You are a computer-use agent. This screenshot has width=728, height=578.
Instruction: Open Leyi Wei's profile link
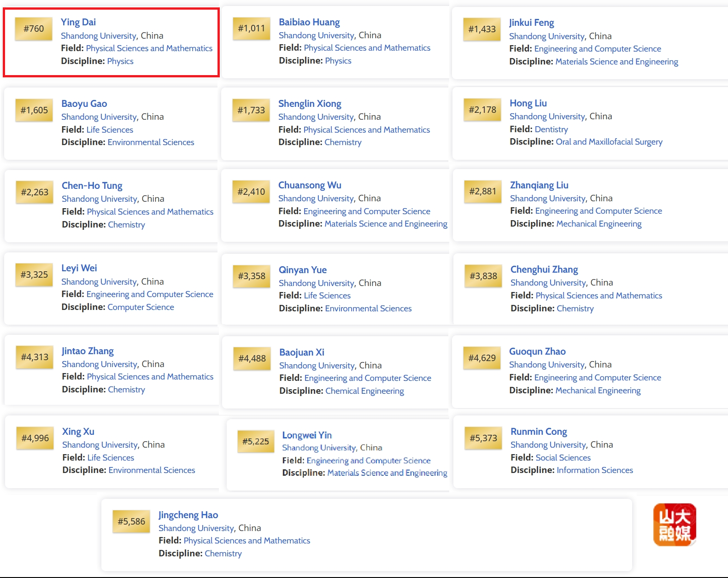[79, 268]
